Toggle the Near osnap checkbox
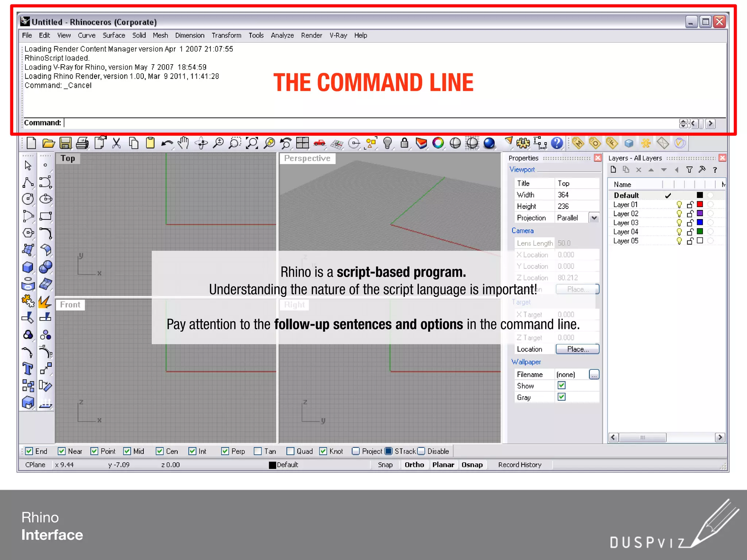The height and width of the screenshot is (560, 747). coord(62,451)
